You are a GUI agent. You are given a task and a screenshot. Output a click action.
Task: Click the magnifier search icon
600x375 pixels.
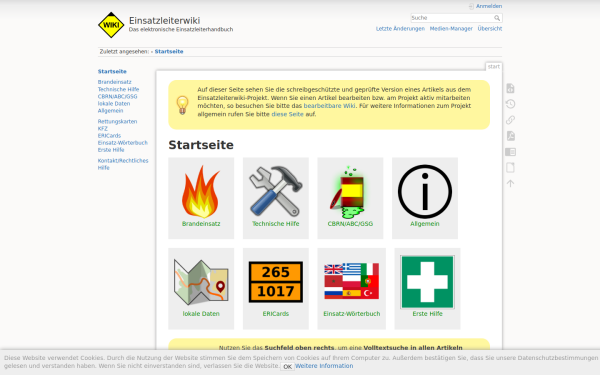pos(497,18)
